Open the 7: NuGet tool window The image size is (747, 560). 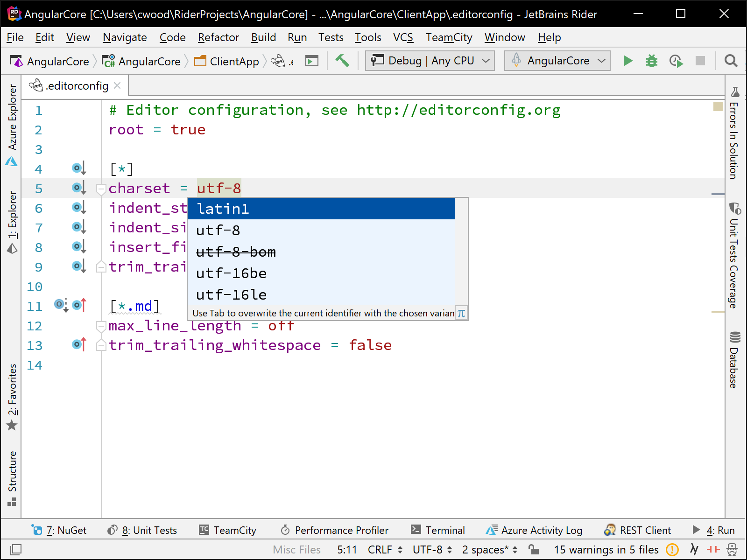coord(59,530)
